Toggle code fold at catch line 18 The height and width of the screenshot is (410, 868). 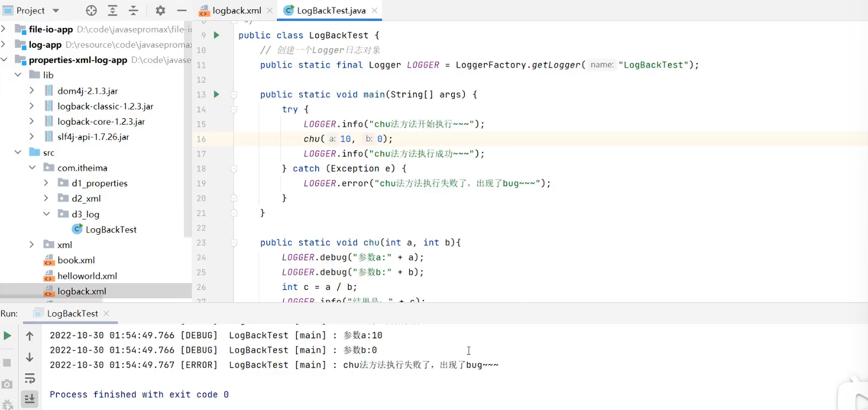pos(233,168)
